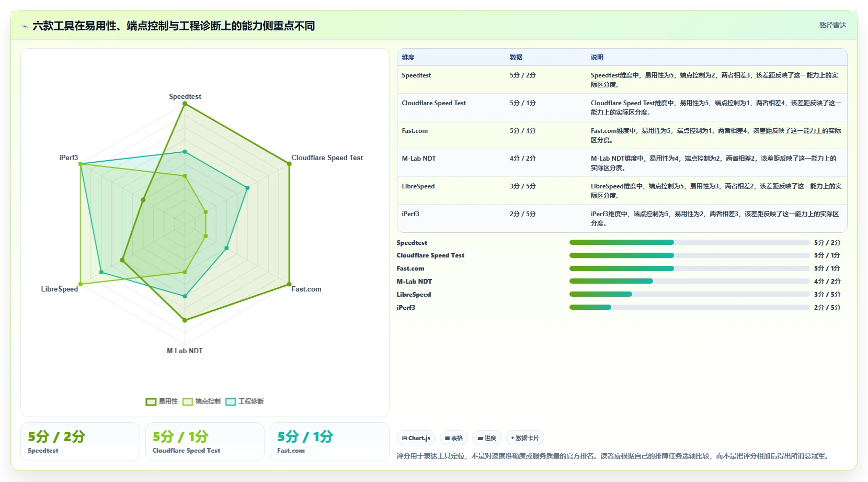Click the LibreSpeed radar axis label

click(x=60, y=289)
